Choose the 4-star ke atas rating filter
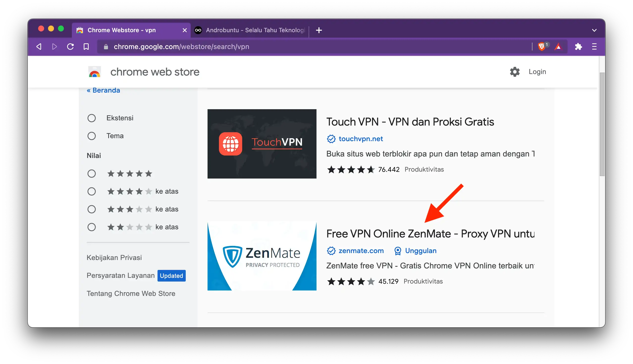633x364 pixels. point(92,191)
